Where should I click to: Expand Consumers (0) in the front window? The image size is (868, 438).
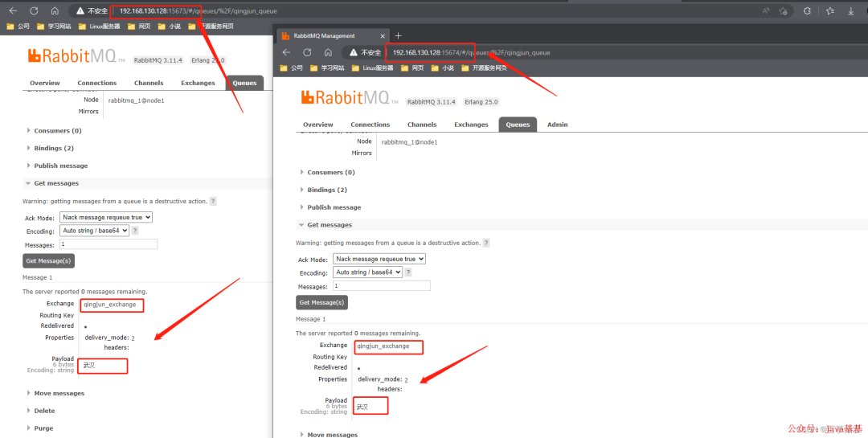pyautogui.click(x=328, y=172)
